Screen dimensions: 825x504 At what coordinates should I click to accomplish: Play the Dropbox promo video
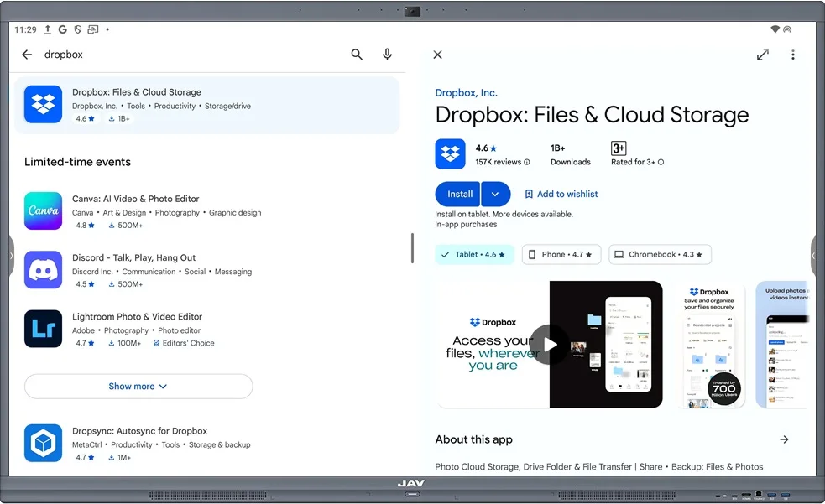coord(550,344)
